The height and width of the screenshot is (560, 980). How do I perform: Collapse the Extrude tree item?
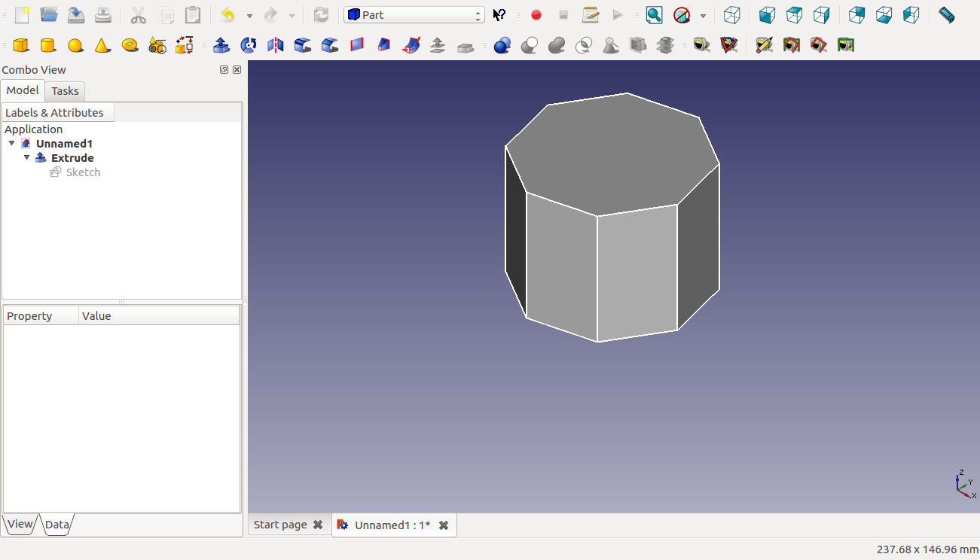tap(27, 157)
